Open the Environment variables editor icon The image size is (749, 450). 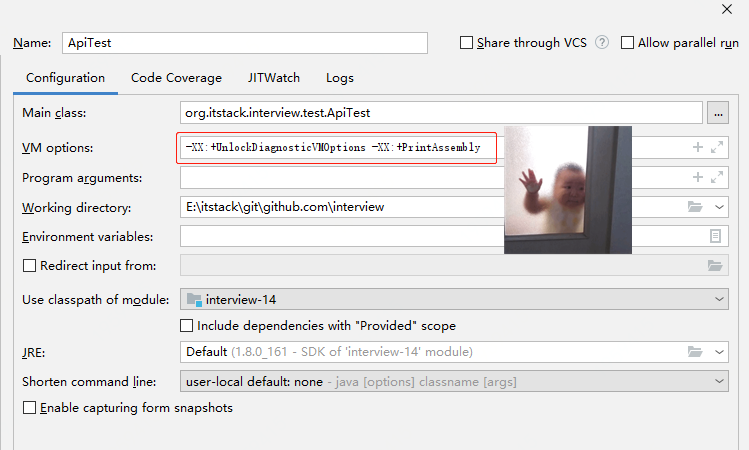[x=715, y=237]
